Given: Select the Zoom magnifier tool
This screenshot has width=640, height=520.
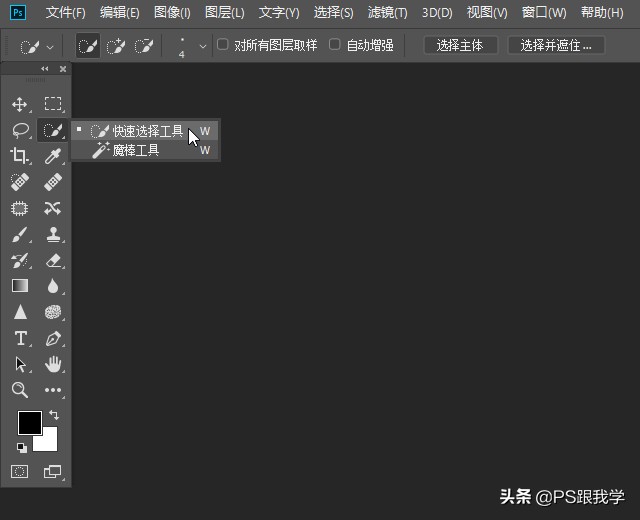Looking at the screenshot, I should [20, 390].
